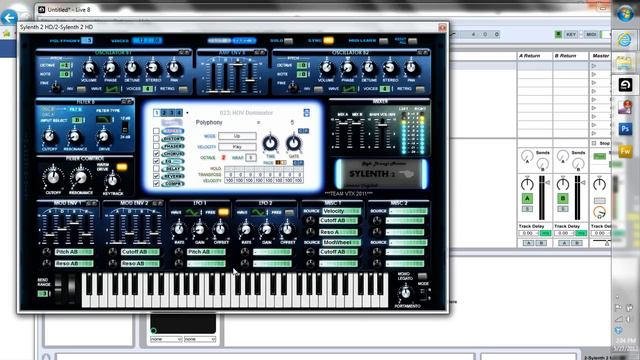This screenshot has height=360, width=640.
Task: Click Oscillator A2 Pan knob
Action: pos(411,69)
